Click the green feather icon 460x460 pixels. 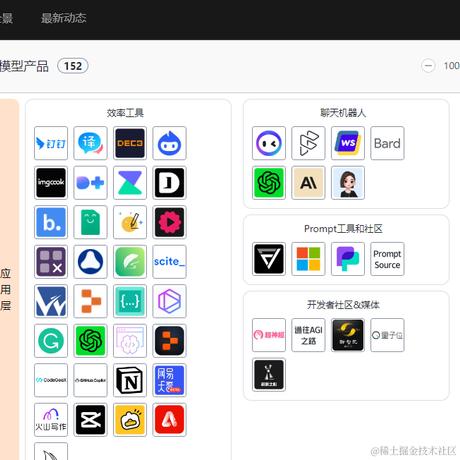(x=130, y=262)
